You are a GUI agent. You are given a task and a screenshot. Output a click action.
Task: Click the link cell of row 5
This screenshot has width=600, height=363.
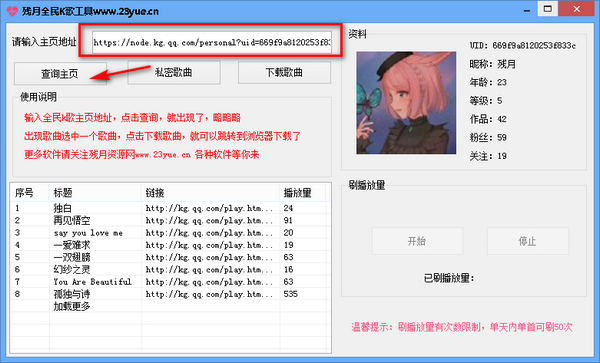pyautogui.click(x=210, y=257)
